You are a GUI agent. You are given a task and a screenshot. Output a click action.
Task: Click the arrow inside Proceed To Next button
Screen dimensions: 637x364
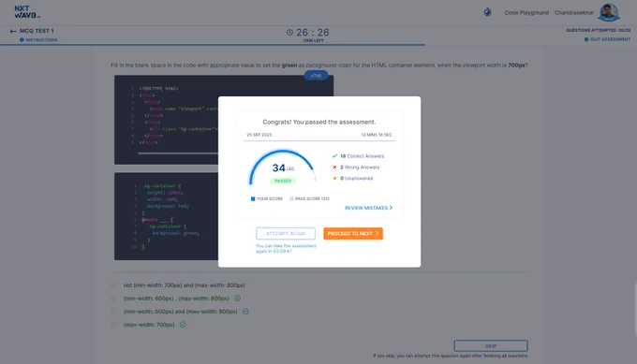(377, 233)
